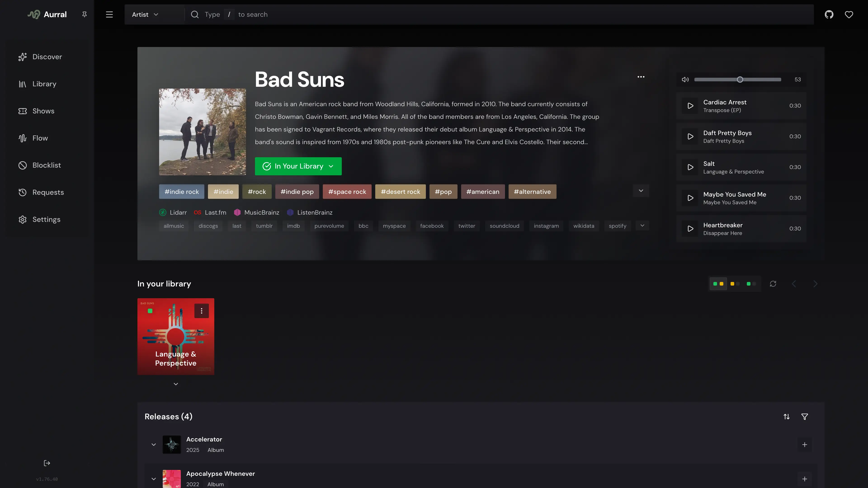Select the #space rock tag
The height and width of the screenshot is (488, 868).
(347, 192)
